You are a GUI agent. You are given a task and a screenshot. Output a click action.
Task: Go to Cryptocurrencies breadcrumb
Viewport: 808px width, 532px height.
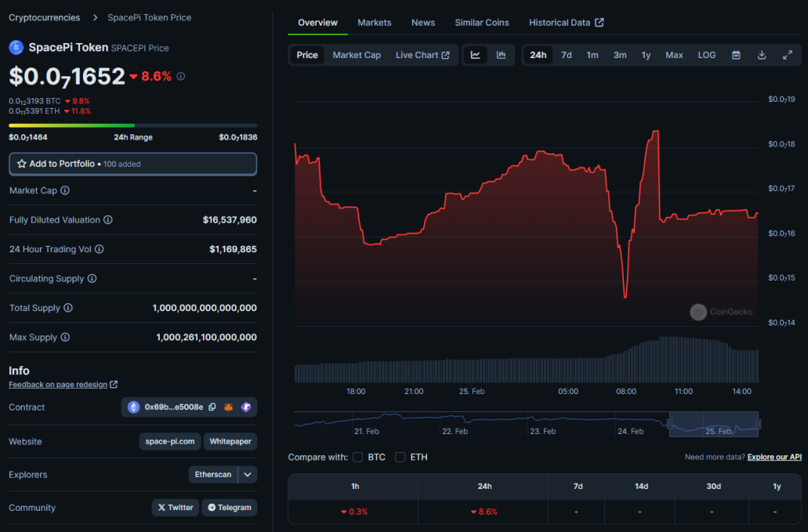click(x=45, y=17)
